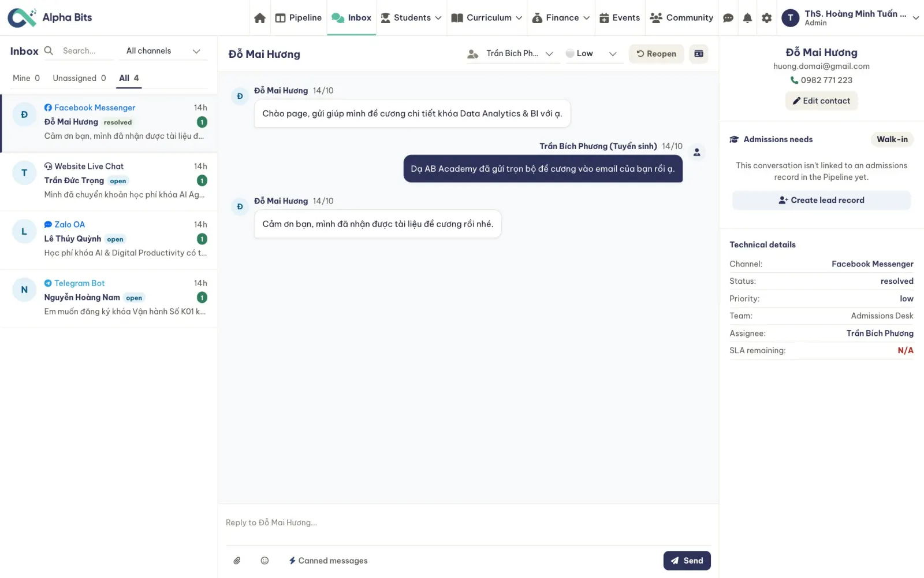Click the SLA remaining N/A value
Image resolution: width=924 pixels, height=578 pixels.
pyautogui.click(x=905, y=351)
